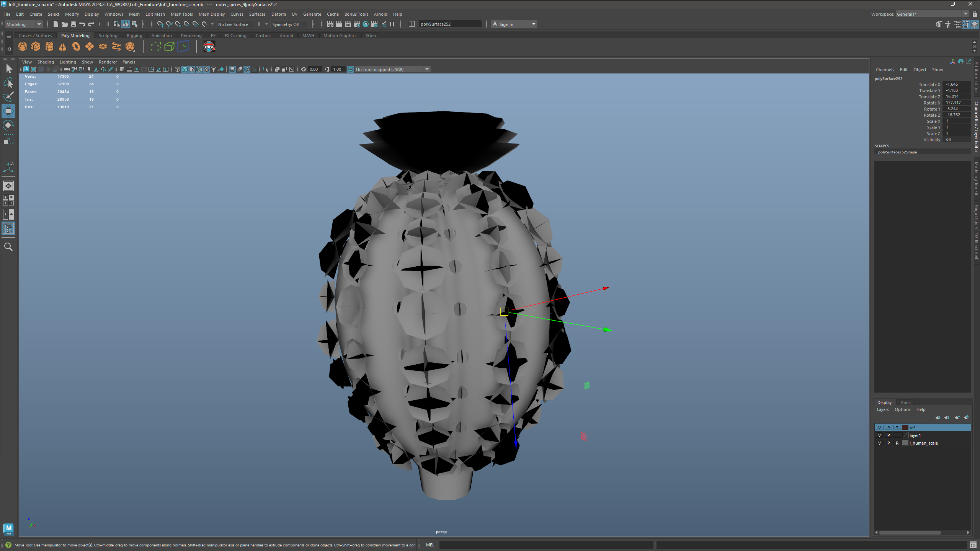The image size is (980, 551).
Task: Activate the Paint Selection tool
Action: click(x=8, y=97)
